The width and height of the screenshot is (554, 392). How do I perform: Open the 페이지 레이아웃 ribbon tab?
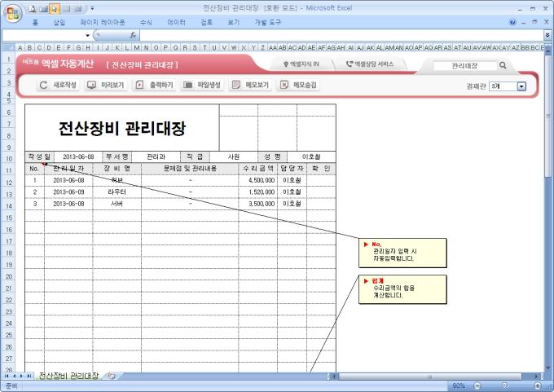[x=103, y=22]
